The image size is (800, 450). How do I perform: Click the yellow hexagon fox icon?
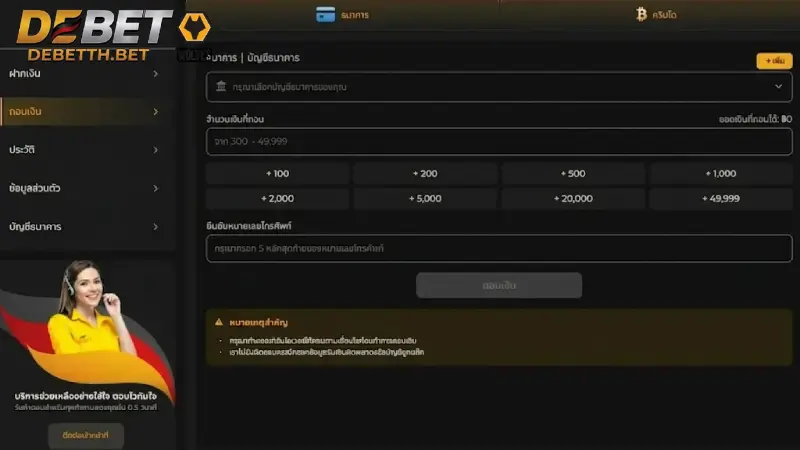194,27
